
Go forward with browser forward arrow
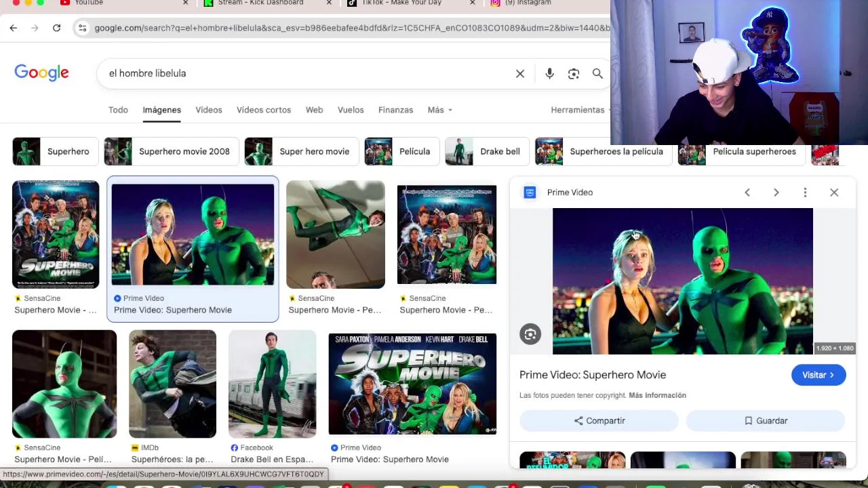point(35,28)
